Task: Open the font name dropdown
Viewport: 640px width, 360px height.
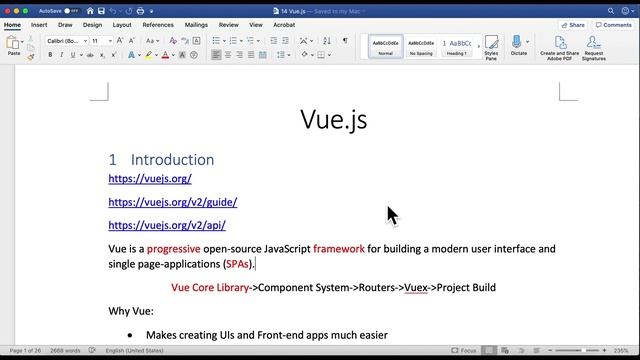Action: click(85, 41)
